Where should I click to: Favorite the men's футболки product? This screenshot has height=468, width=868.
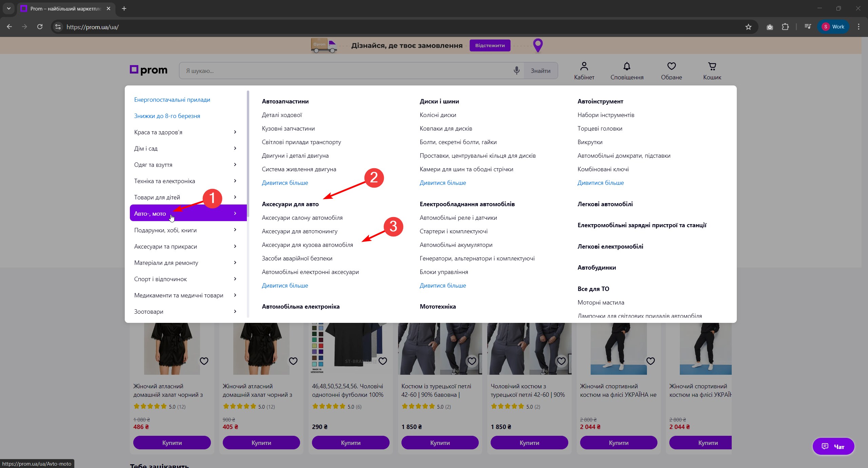click(382, 361)
